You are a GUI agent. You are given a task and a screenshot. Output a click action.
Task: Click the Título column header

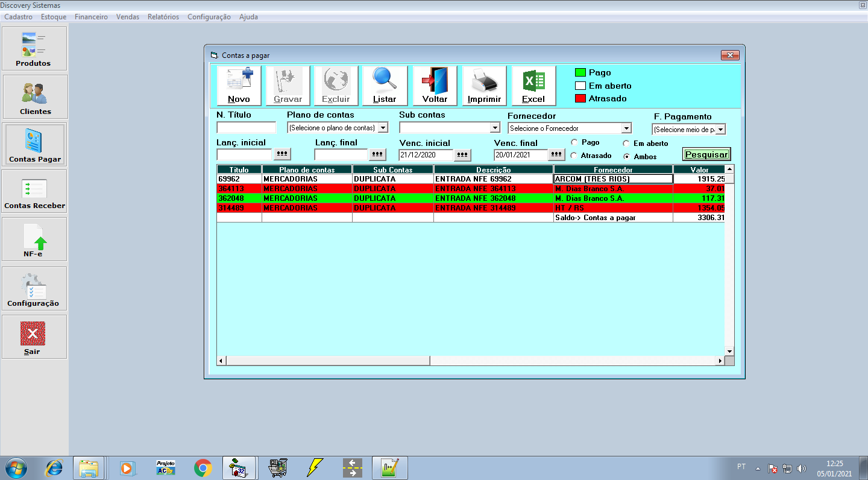(x=239, y=170)
